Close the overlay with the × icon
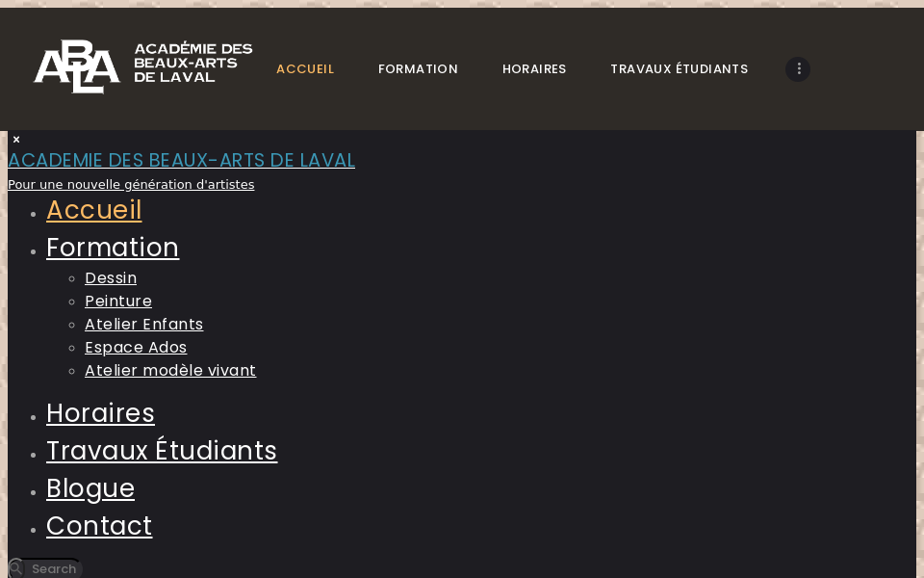 (15, 139)
